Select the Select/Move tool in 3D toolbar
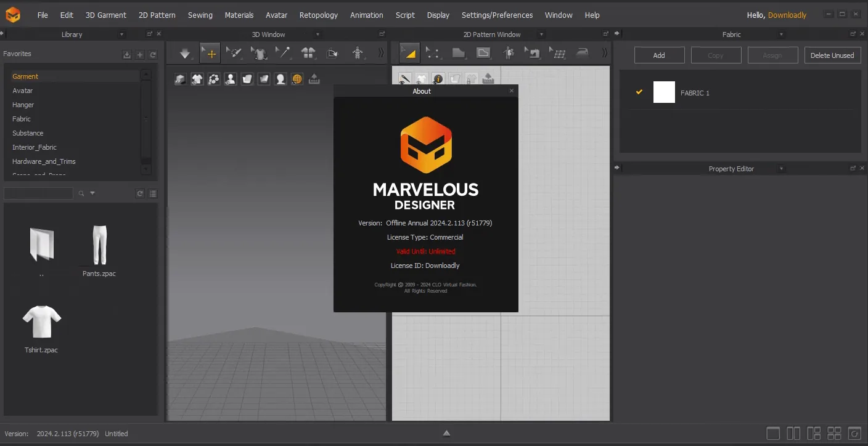 pyautogui.click(x=210, y=54)
